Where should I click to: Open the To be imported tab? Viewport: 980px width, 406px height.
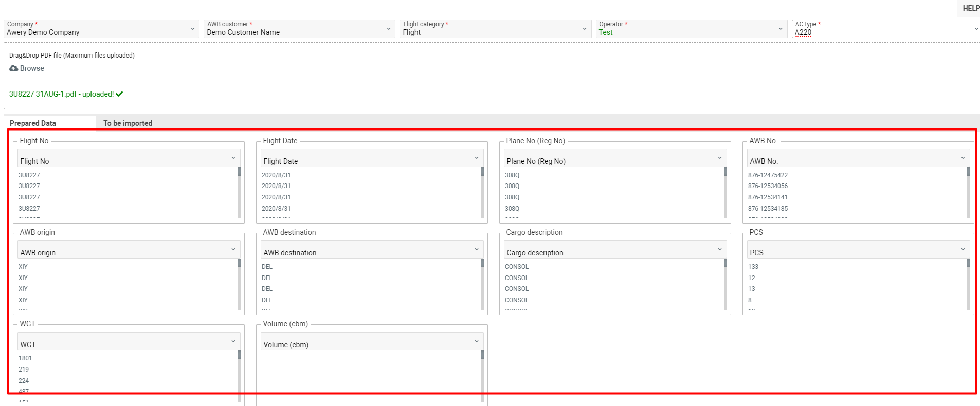(128, 123)
